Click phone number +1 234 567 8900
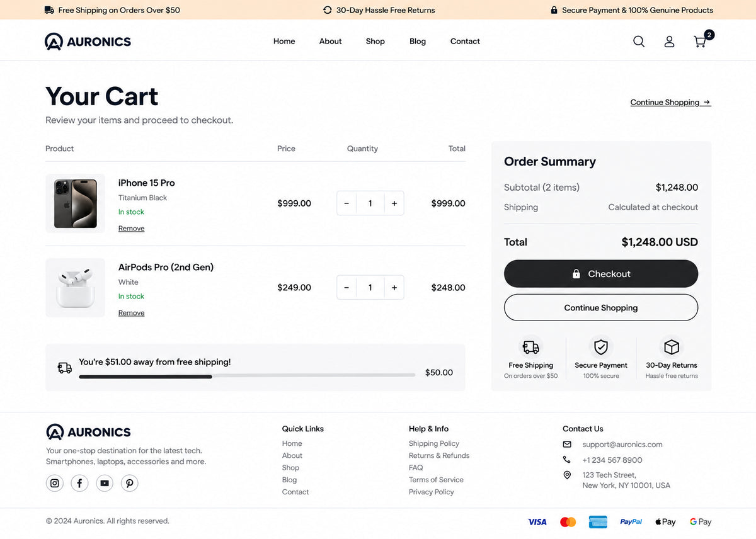Screen dimensions: 756x539 pyautogui.click(x=612, y=460)
